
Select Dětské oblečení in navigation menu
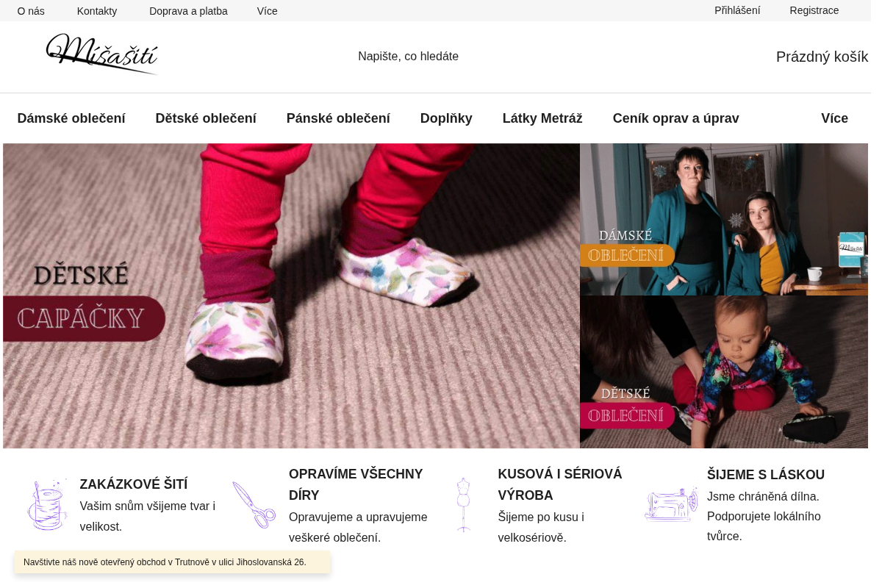(206, 118)
